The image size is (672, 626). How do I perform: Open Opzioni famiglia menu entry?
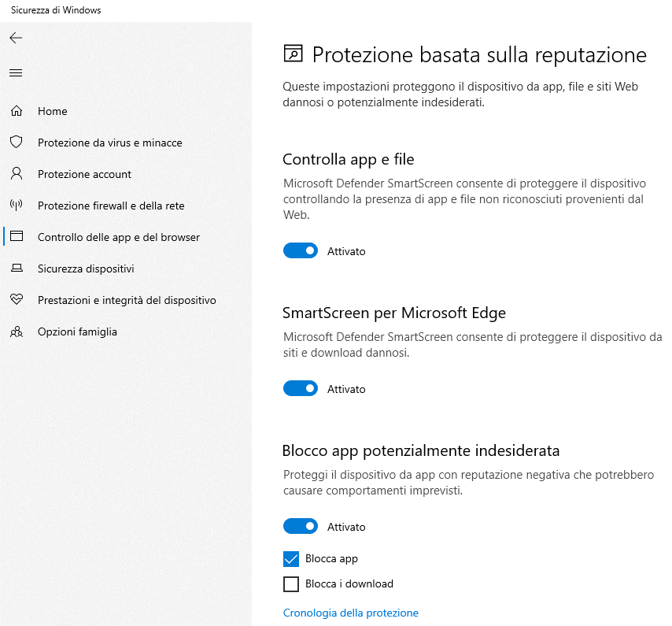(77, 332)
